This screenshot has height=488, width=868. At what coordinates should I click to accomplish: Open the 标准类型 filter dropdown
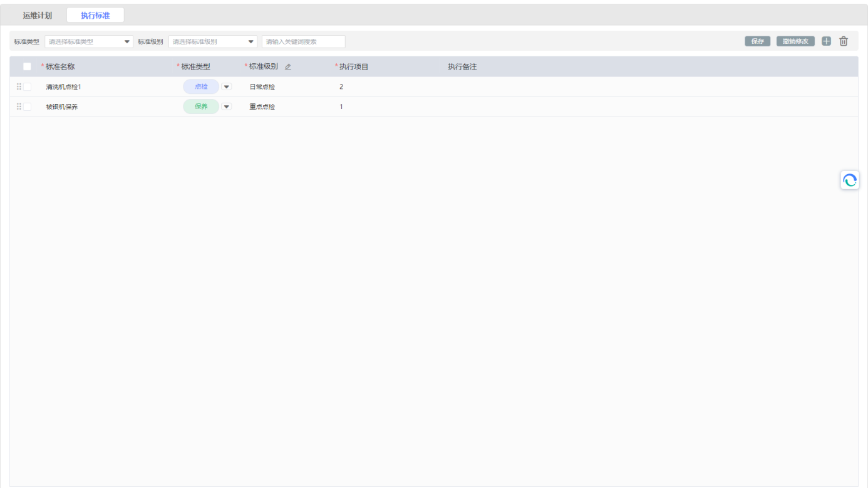click(x=88, y=42)
